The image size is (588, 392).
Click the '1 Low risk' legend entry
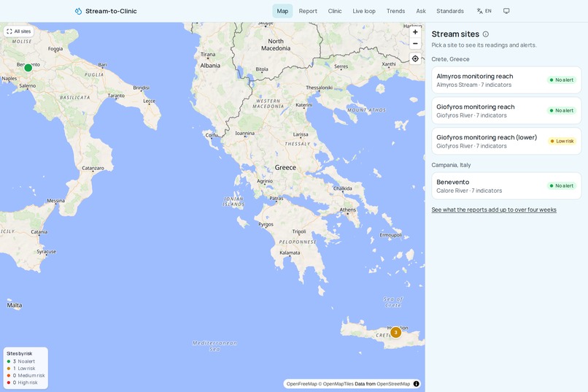(21, 369)
